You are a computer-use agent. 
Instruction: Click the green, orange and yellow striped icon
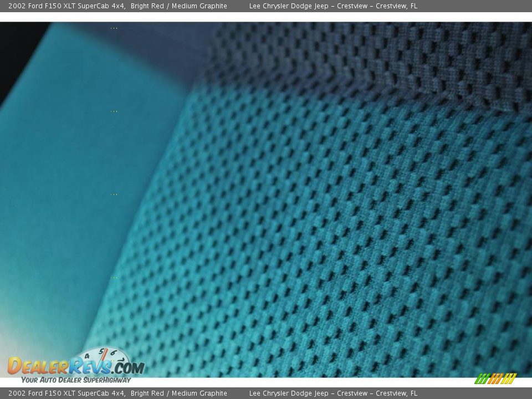[x=495, y=378]
